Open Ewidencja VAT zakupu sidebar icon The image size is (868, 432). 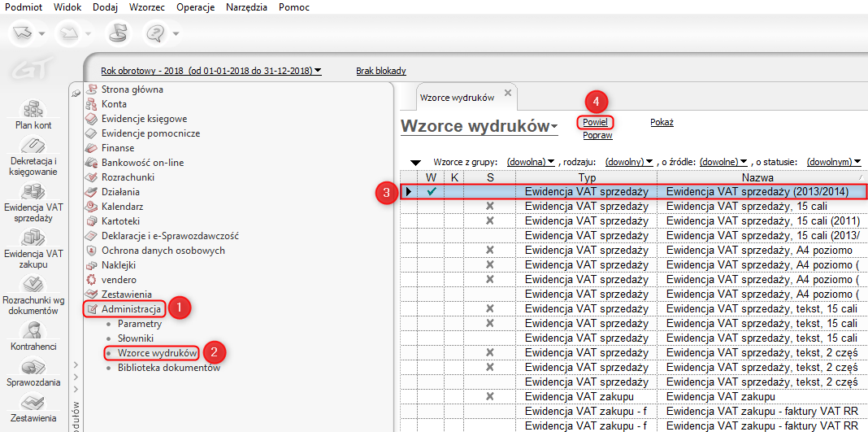(x=33, y=238)
